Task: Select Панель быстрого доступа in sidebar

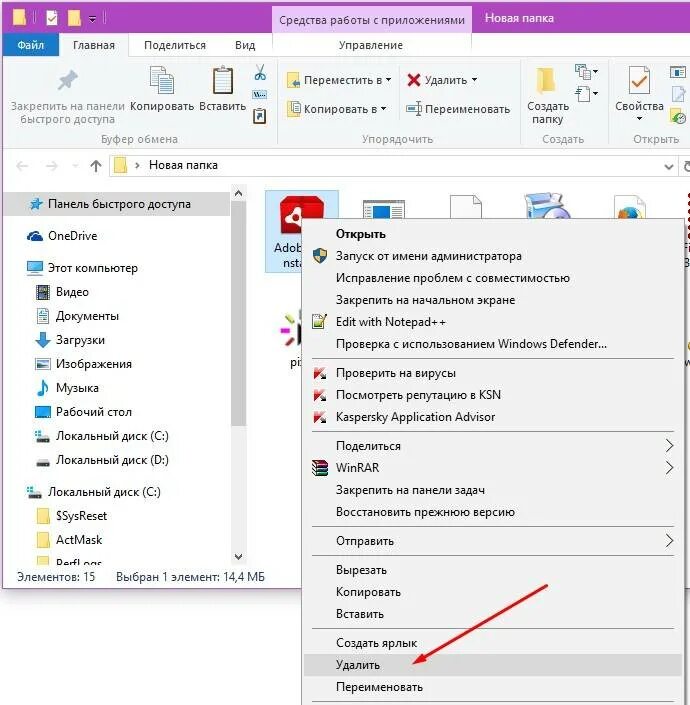Action: click(x=117, y=204)
